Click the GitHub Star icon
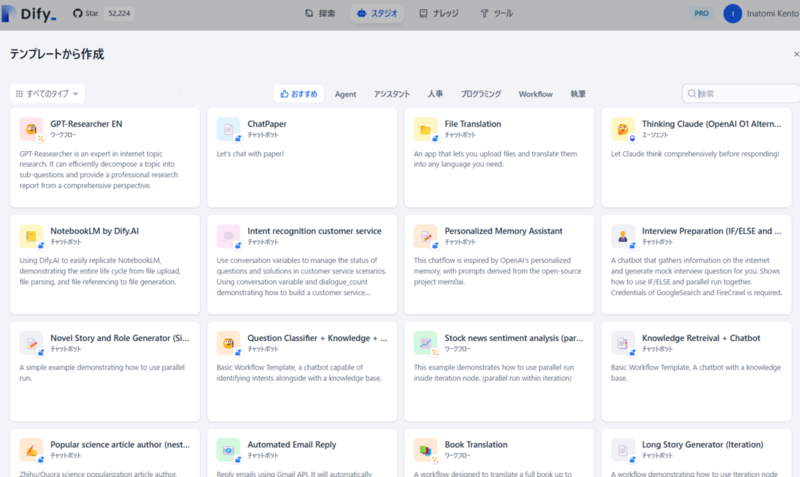Image resolution: width=800 pixels, height=477 pixels. click(x=78, y=13)
